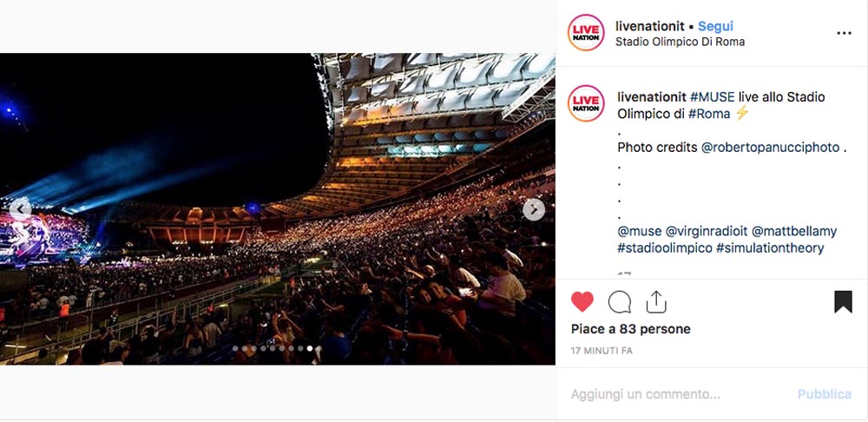Open the three-dot more options menu
Viewport: 868px width, 422px height.
click(x=844, y=33)
